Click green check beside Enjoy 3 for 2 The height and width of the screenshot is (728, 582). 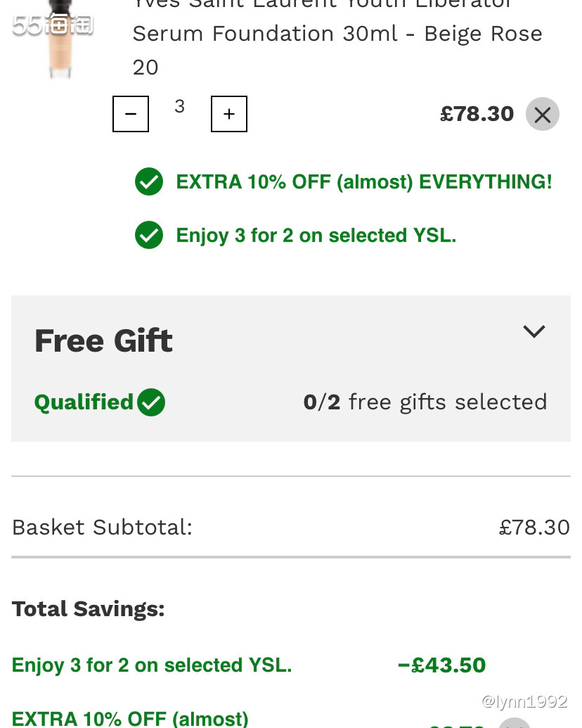coord(149,235)
